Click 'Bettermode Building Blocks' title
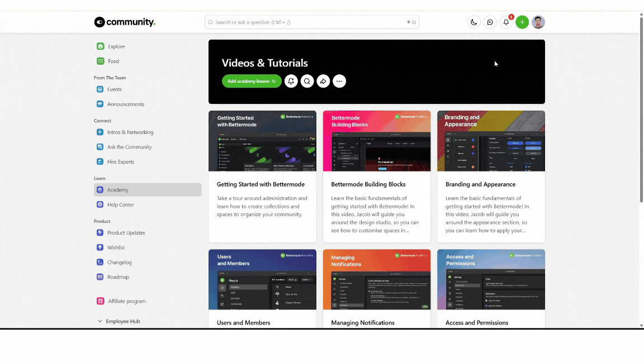644x362 pixels. (368, 184)
